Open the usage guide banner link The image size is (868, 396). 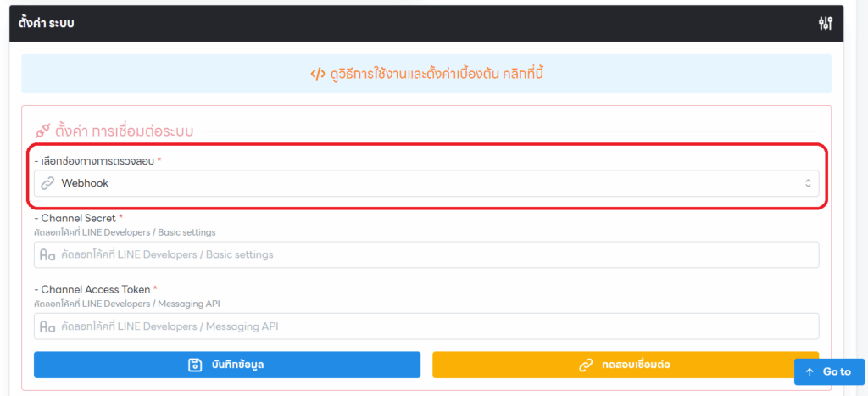[426, 74]
